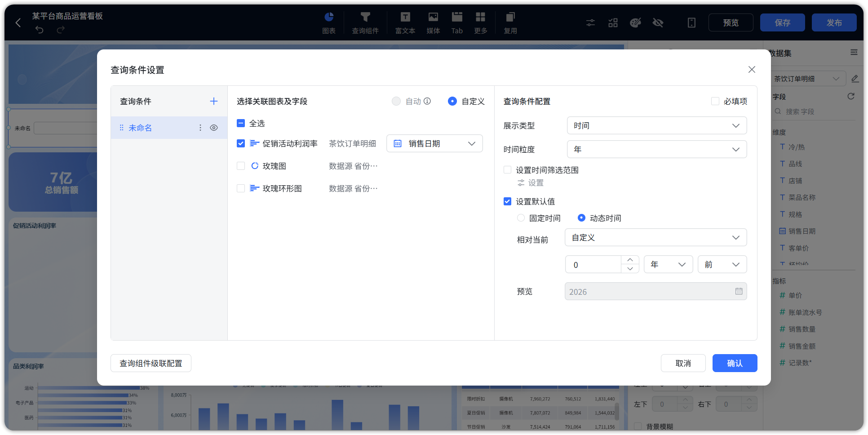The height and width of the screenshot is (435, 868).
Task: Open the 时间粒度 dropdown showing 年
Action: pyautogui.click(x=656, y=149)
